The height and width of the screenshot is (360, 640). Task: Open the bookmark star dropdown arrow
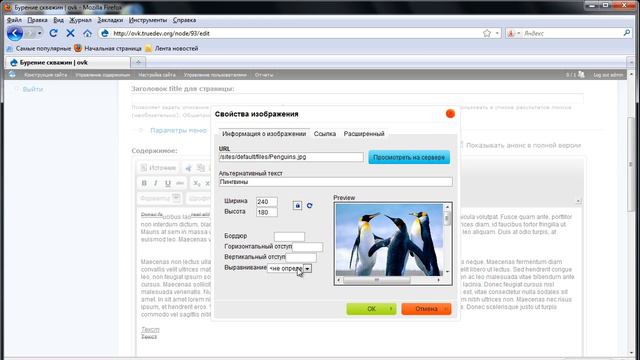click(x=497, y=33)
